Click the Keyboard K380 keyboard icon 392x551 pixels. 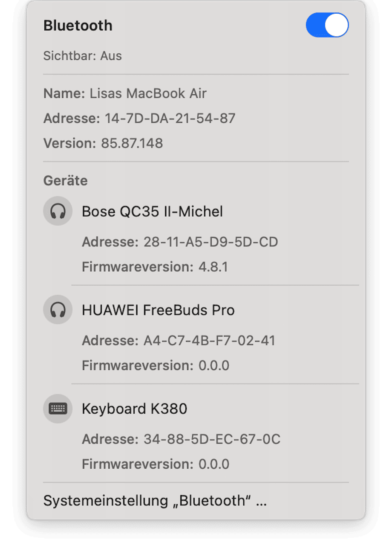tap(58, 409)
